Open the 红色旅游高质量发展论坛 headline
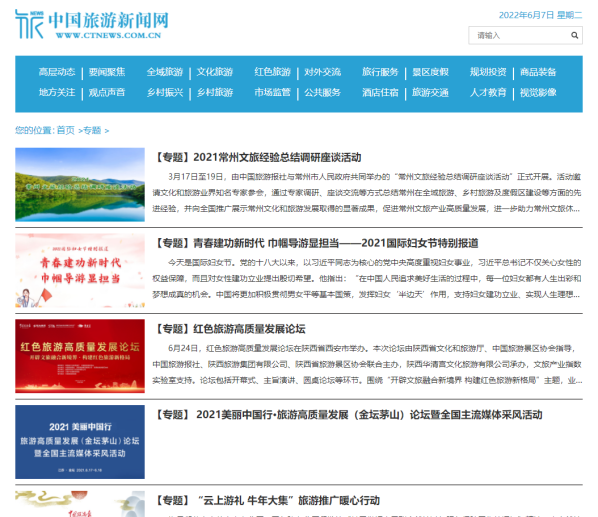598x517 pixels. click(229, 329)
